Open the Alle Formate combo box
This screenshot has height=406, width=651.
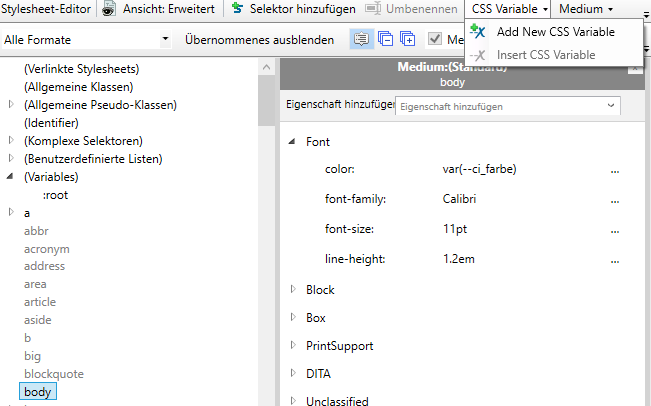pos(87,40)
